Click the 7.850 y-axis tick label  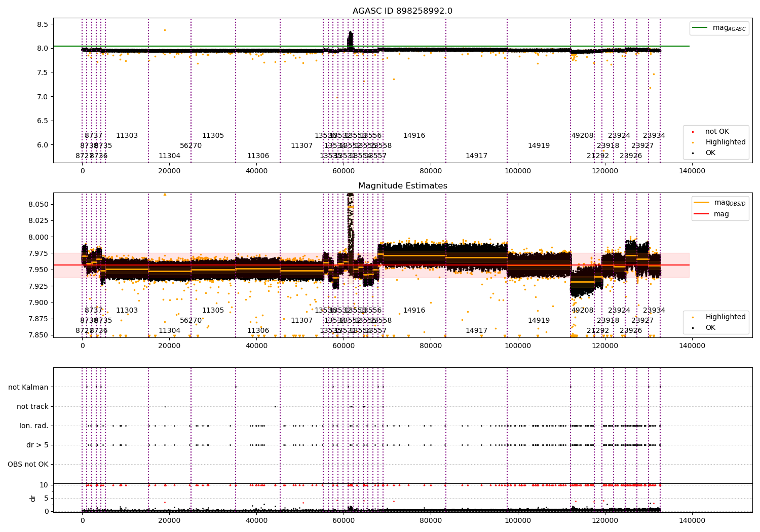(x=39, y=335)
